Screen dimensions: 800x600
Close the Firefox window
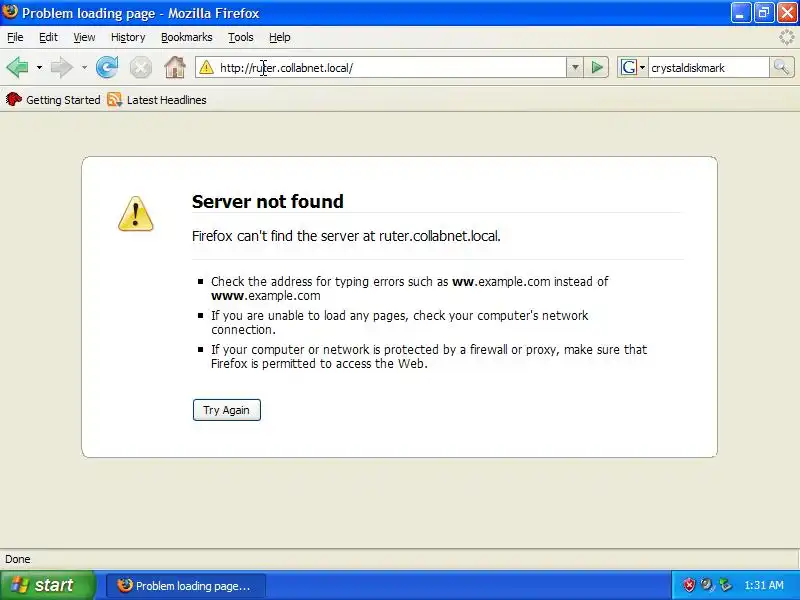(x=787, y=13)
